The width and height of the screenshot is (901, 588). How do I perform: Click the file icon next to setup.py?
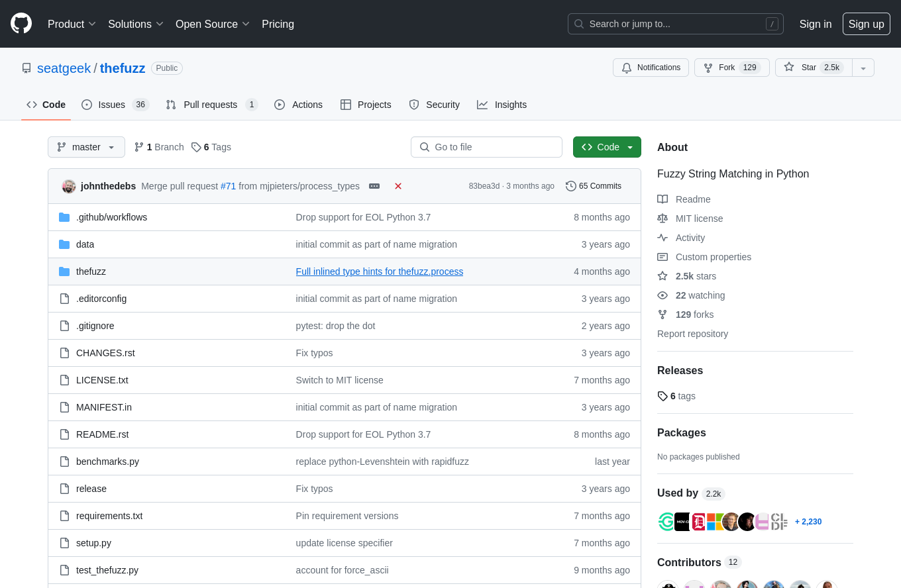click(x=64, y=543)
